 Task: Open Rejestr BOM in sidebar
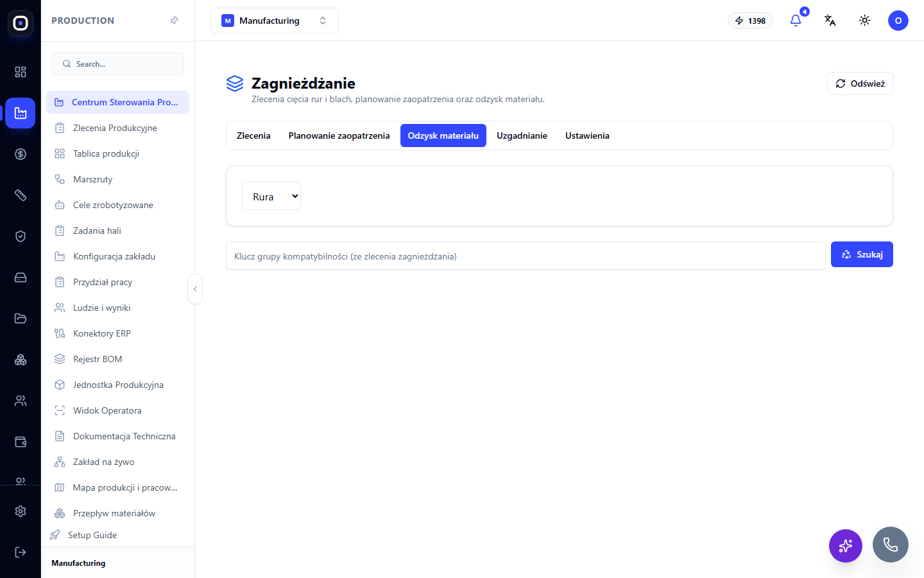click(118, 359)
